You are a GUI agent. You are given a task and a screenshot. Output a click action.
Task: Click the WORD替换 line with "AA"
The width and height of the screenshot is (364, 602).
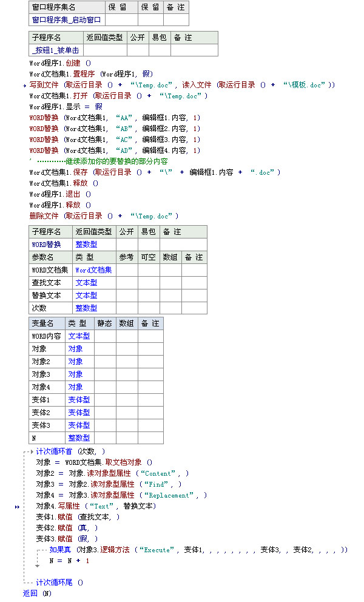tap(115, 118)
